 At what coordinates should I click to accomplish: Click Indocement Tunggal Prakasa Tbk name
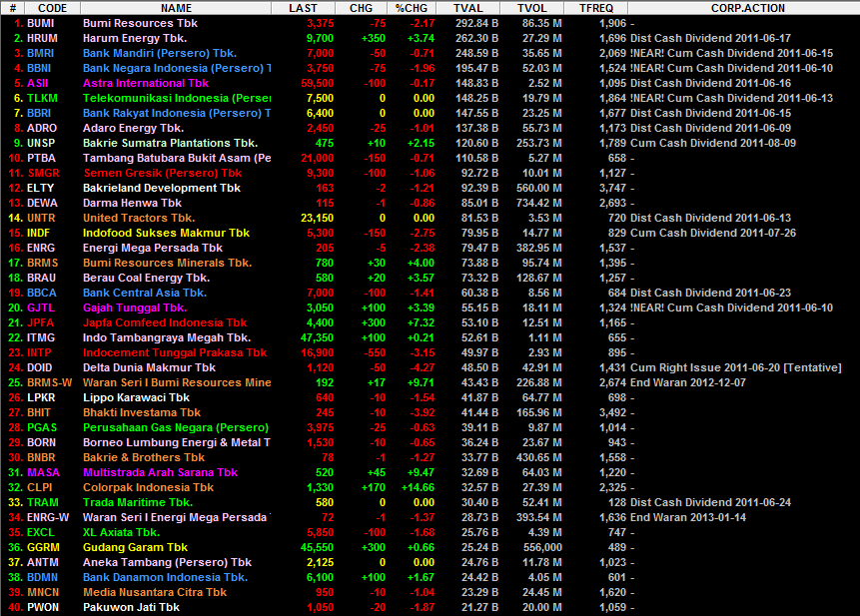175,353
